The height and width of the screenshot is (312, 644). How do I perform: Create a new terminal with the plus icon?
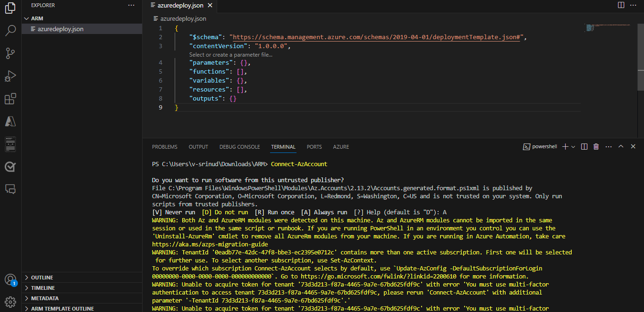(x=566, y=146)
